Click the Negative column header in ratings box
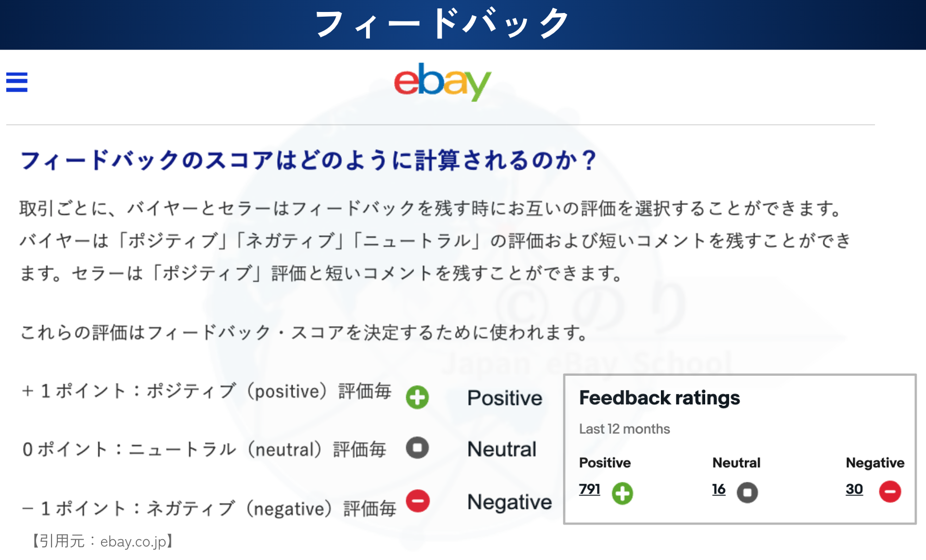The width and height of the screenshot is (926, 560). [875, 463]
